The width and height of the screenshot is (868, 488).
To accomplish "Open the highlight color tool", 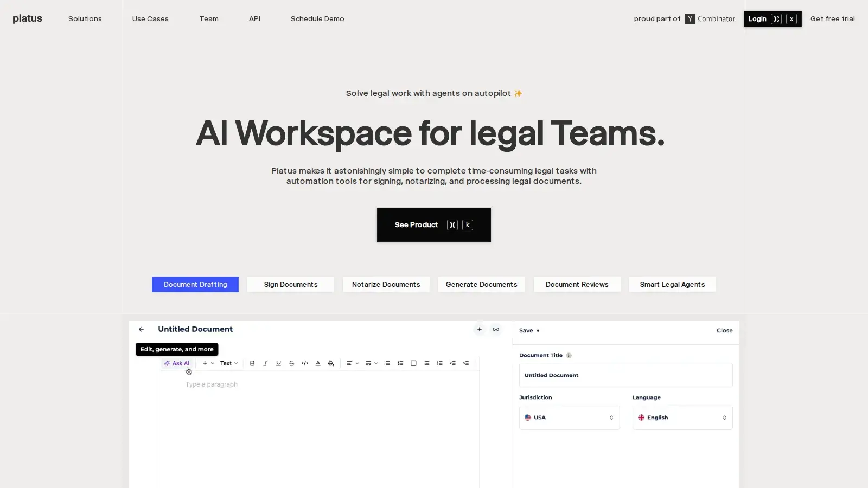I will pyautogui.click(x=331, y=363).
